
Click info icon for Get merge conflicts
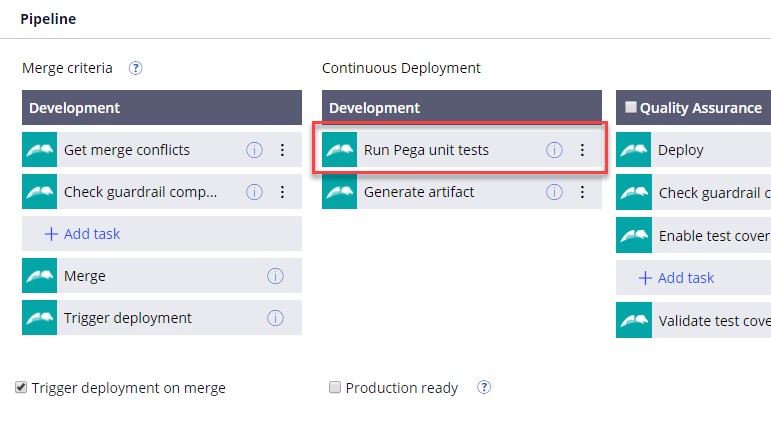pos(254,150)
